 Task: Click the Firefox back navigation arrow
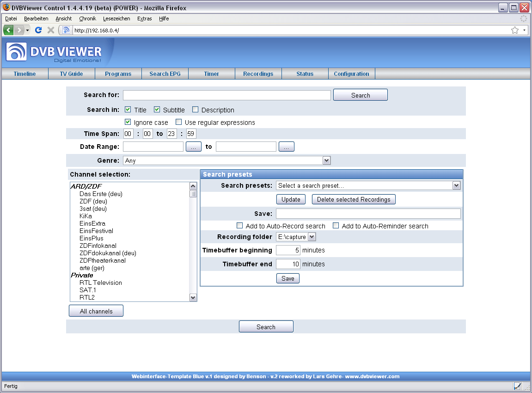click(x=9, y=30)
